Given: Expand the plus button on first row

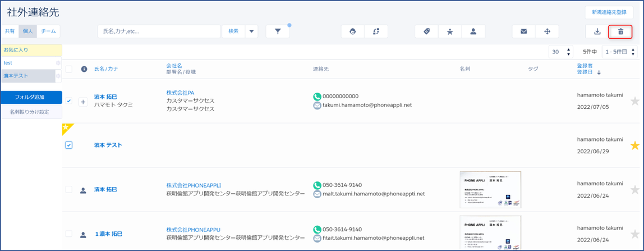Looking at the screenshot, I should 83,102.
